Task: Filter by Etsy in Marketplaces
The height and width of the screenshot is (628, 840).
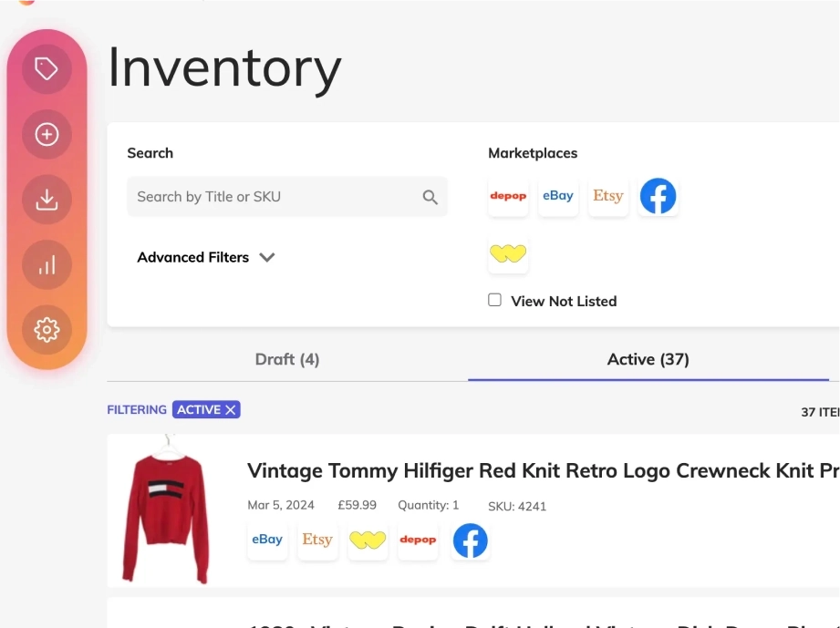Action: 608,196
